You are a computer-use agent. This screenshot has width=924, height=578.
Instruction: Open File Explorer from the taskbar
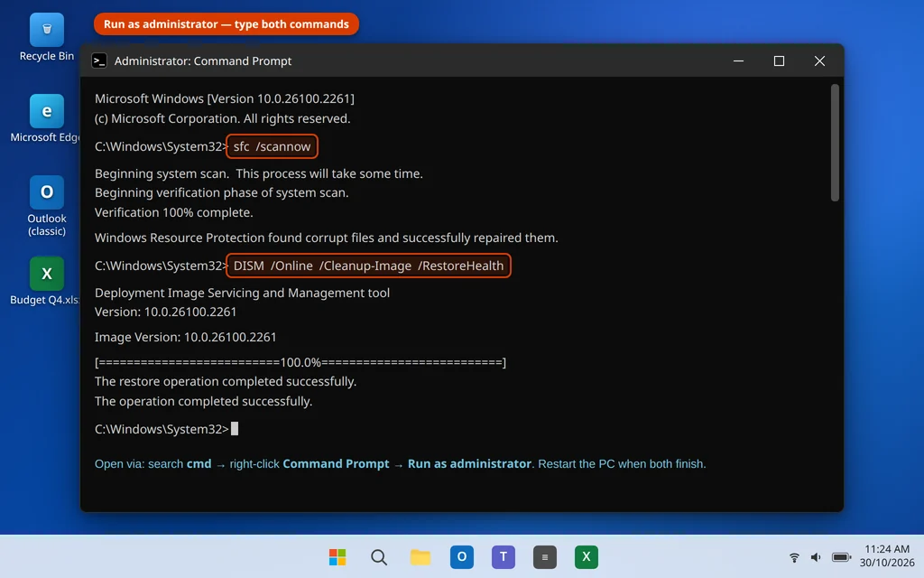coord(420,556)
